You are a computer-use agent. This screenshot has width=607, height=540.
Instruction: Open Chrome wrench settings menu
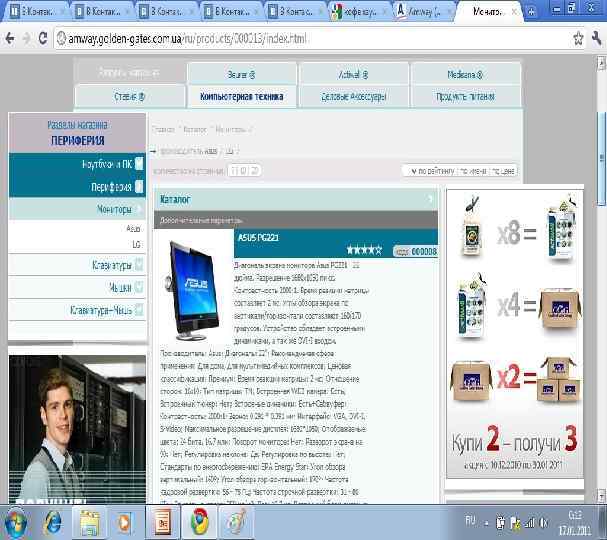pyautogui.click(x=596, y=38)
